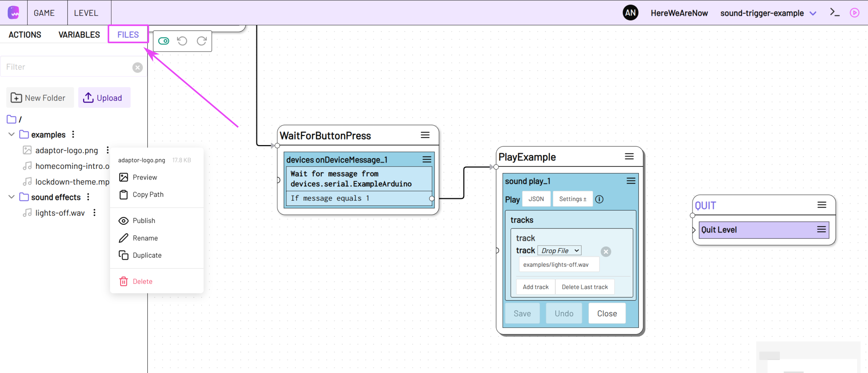Click the undo arrow in canvas toolbar
The height and width of the screenshot is (373, 868).
tap(182, 41)
